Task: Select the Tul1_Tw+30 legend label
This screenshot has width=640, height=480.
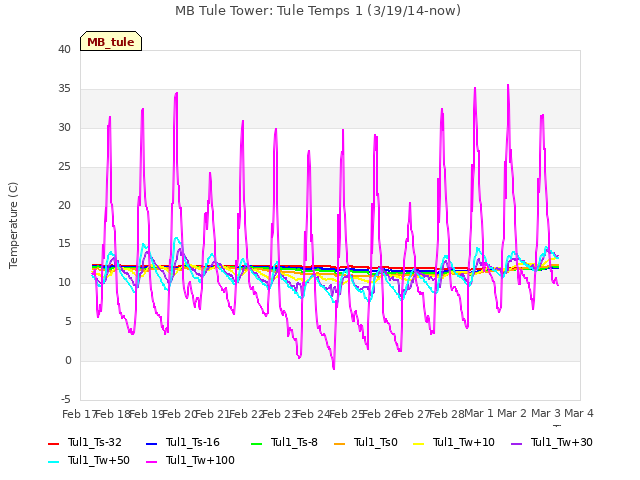Action: (x=562, y=442)
